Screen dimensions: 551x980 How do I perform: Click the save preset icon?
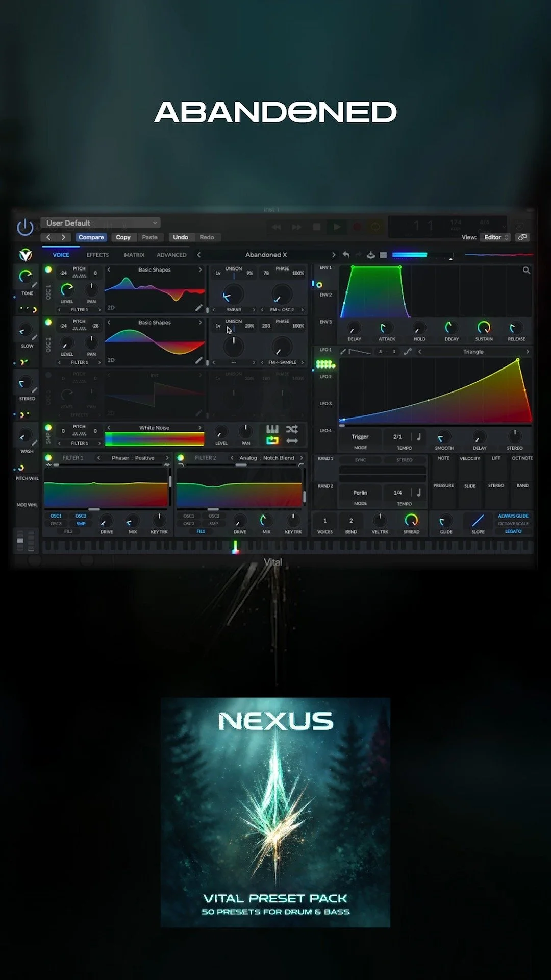371,255
